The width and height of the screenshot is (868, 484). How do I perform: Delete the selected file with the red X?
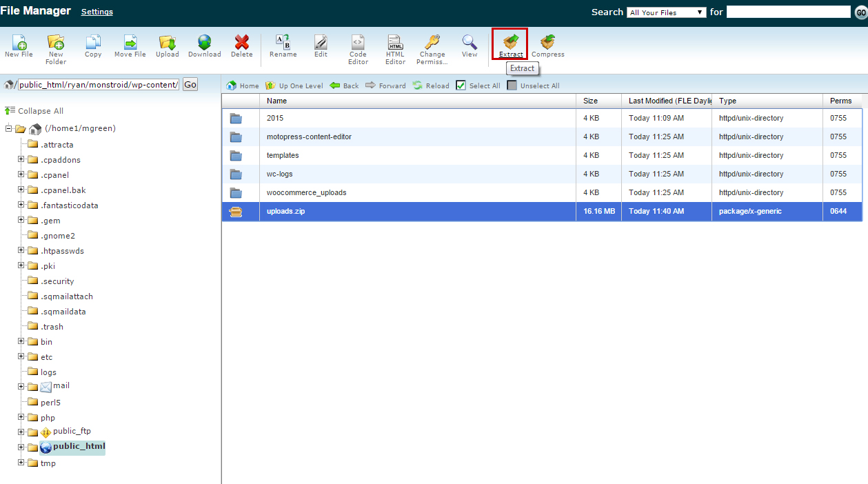click(x=242, y=42)
